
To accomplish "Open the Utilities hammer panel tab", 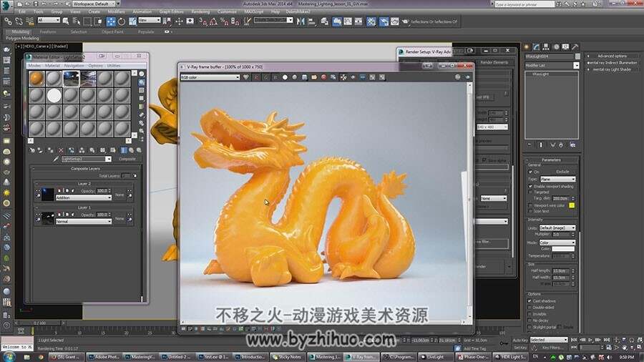I will (575, 47).
